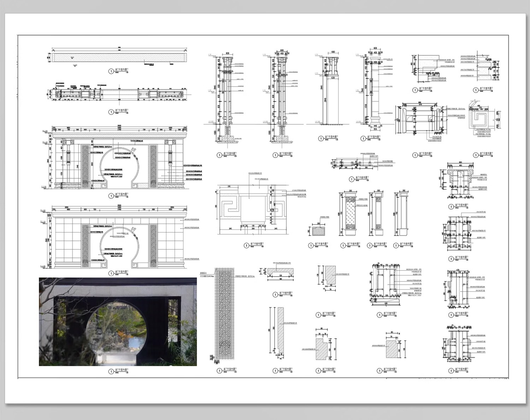This screenshot has height=420, width=530.
Task: Click the view number bubble below the photo
Action: tap(112, 372)
